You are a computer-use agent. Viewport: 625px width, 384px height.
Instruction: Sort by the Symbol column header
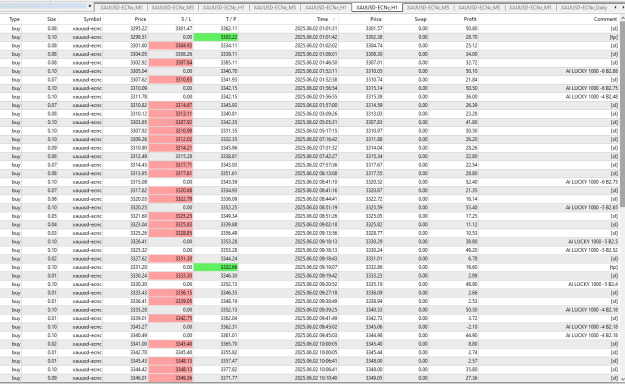tap(92, 19)
